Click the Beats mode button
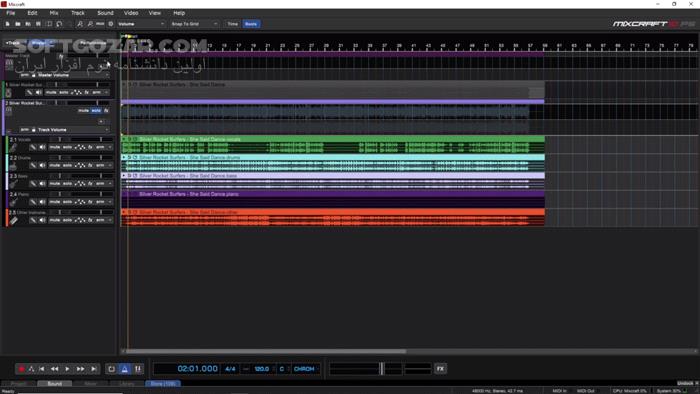This screenshot has height=394, width=700. coord(251,24)
